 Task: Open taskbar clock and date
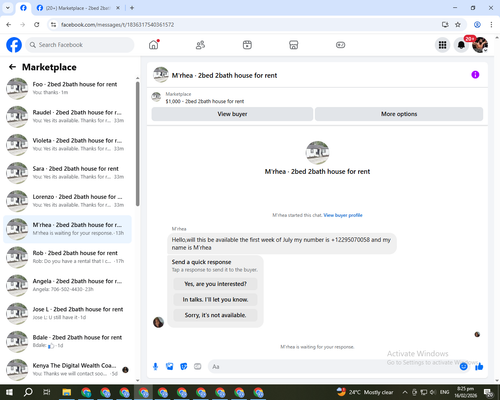click(x=465, y=392)
